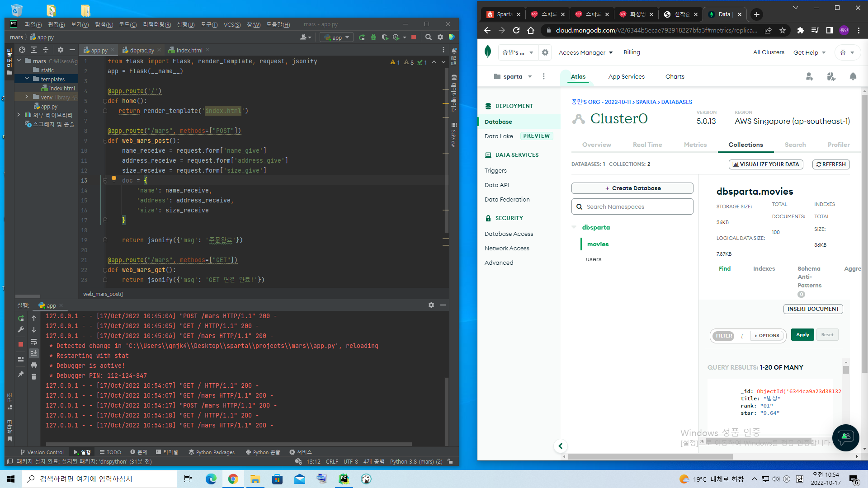Select the users collection

coord(594,259)
